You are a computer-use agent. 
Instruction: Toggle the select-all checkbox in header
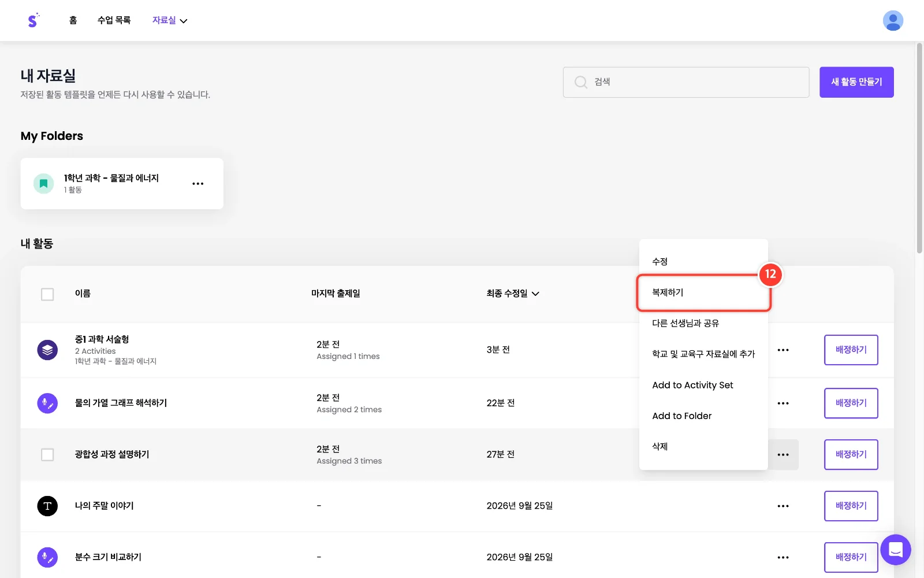pos(47,294)
